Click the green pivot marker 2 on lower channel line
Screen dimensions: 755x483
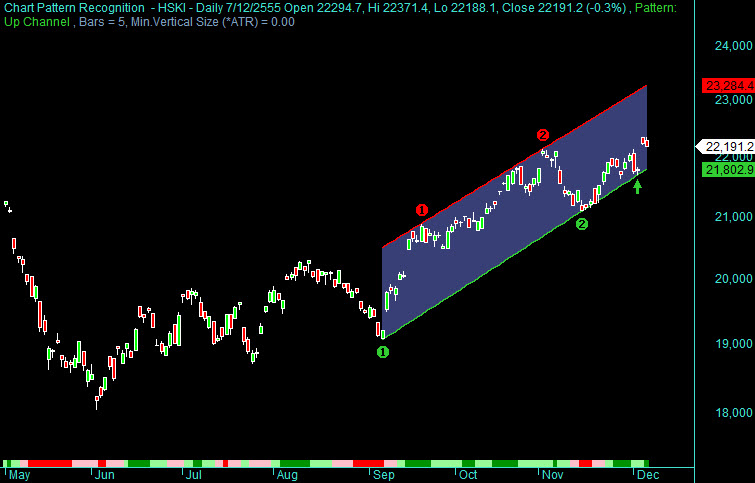(x=582, y=224)
